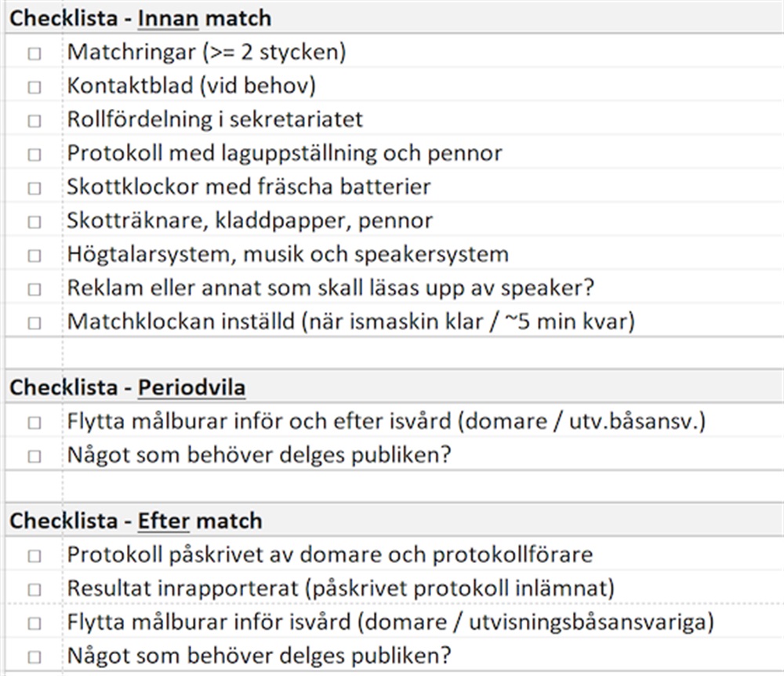
Task: Check the Kontaktblad (vid behov) box
Action: [34, 87]
